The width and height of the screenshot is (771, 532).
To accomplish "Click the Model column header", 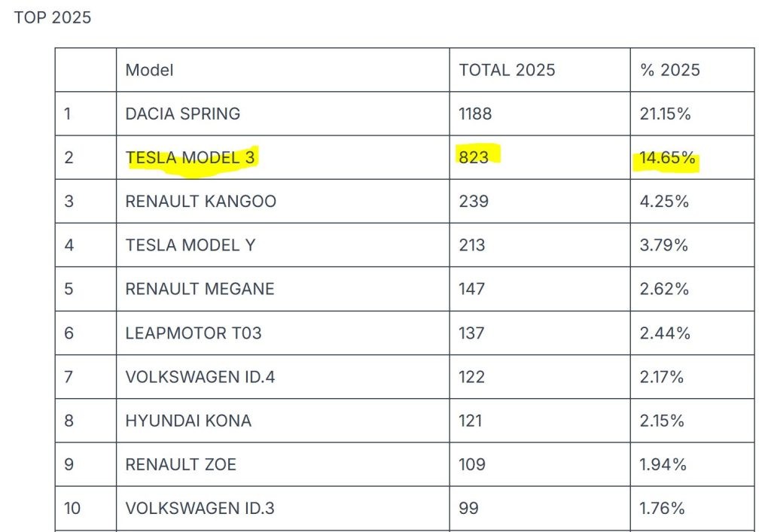I will (149, 70).
